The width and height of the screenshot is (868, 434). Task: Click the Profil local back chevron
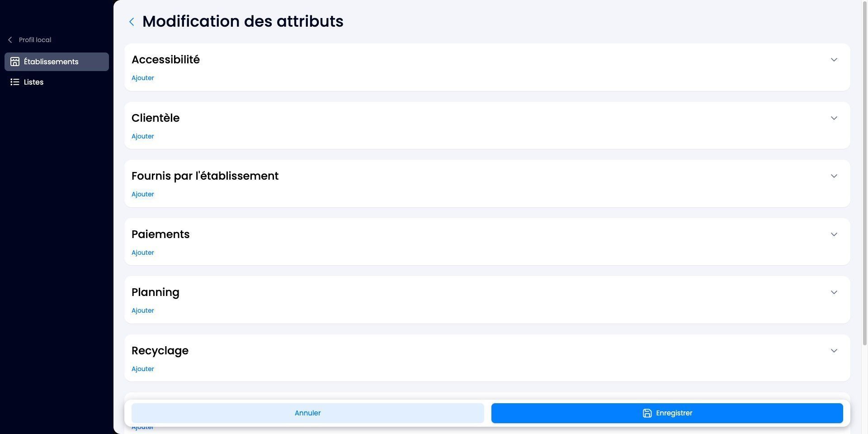click(x=10, y=40)
